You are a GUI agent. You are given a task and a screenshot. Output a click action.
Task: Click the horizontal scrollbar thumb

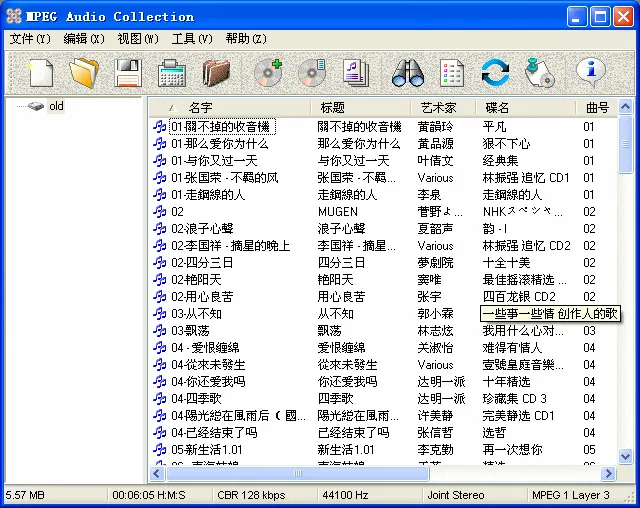point(298,473)
